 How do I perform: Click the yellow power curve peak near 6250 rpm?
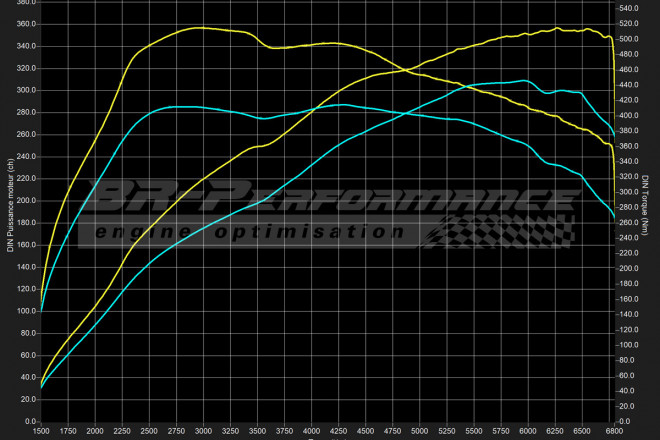(x=556, y=29)
